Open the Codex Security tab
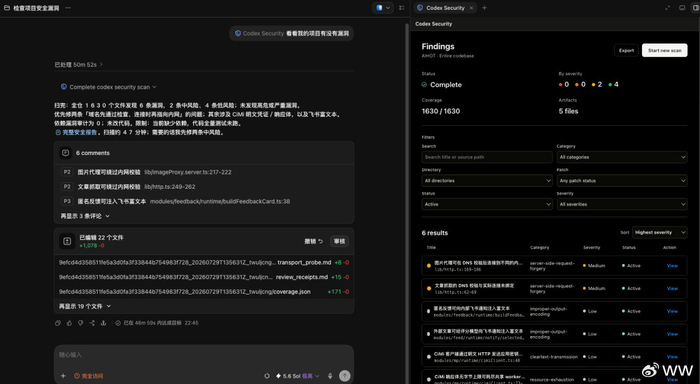Screen dimensions: 700x384 pyautogui.click(x=445, y=8)
